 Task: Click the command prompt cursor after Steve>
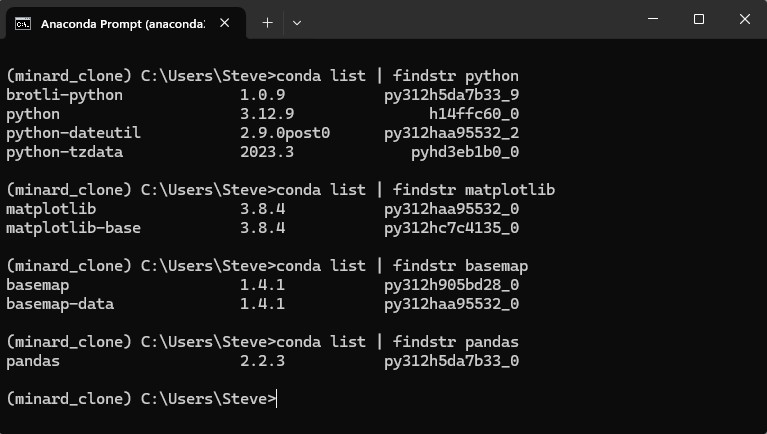[277, 399]
